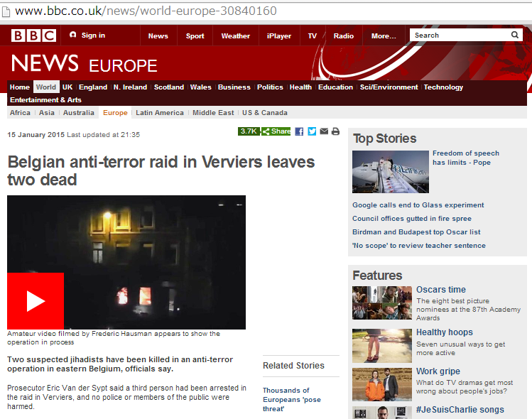This screenshot has width=532, height=419.
Task: Share article via Facebook icon
Action: pos(299,131)
